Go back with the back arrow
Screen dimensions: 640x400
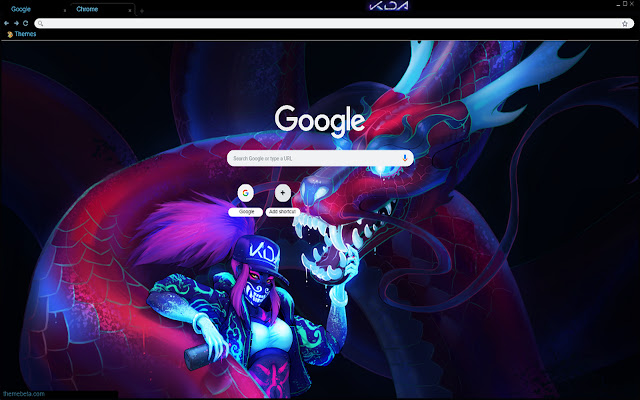tap(7, 23)
